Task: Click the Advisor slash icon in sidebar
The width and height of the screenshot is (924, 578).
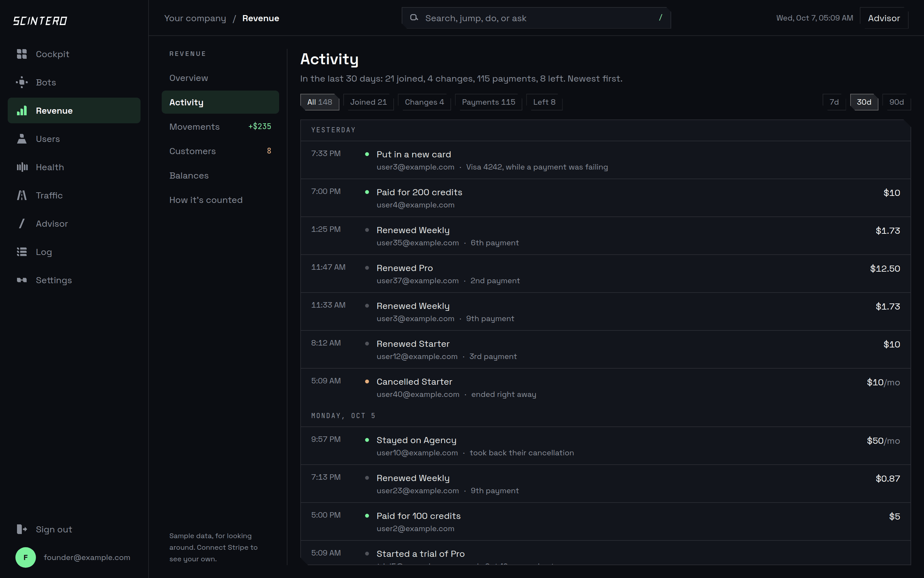Action: (x=22, y=223)
